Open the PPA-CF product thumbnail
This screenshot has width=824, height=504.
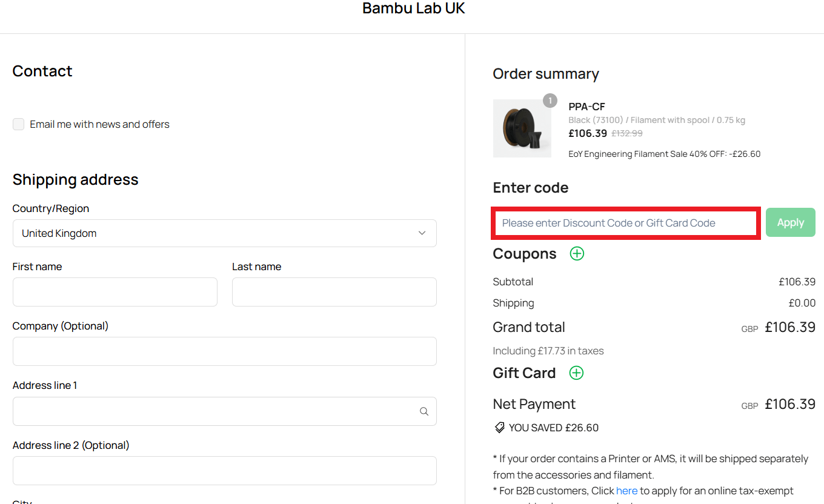[x=522, y=128]
